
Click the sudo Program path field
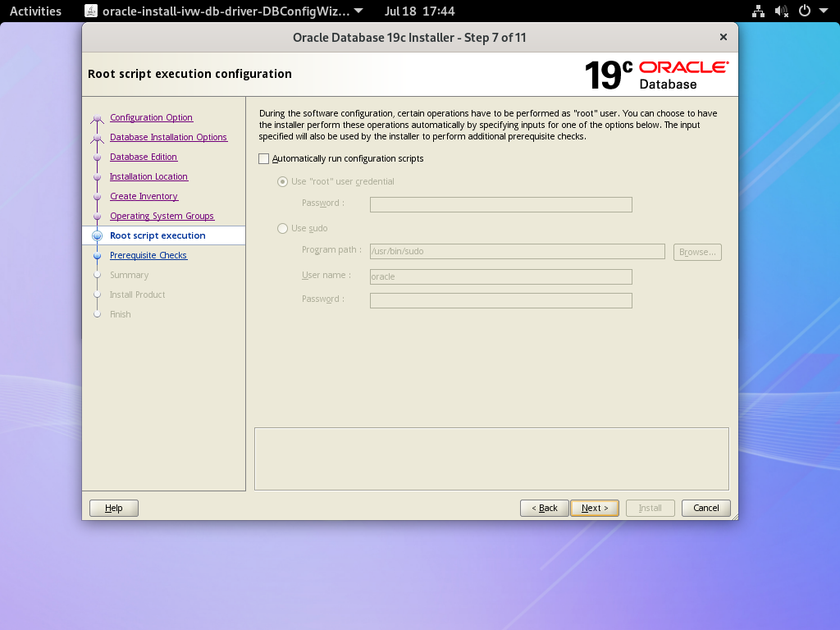coord(518,251)
